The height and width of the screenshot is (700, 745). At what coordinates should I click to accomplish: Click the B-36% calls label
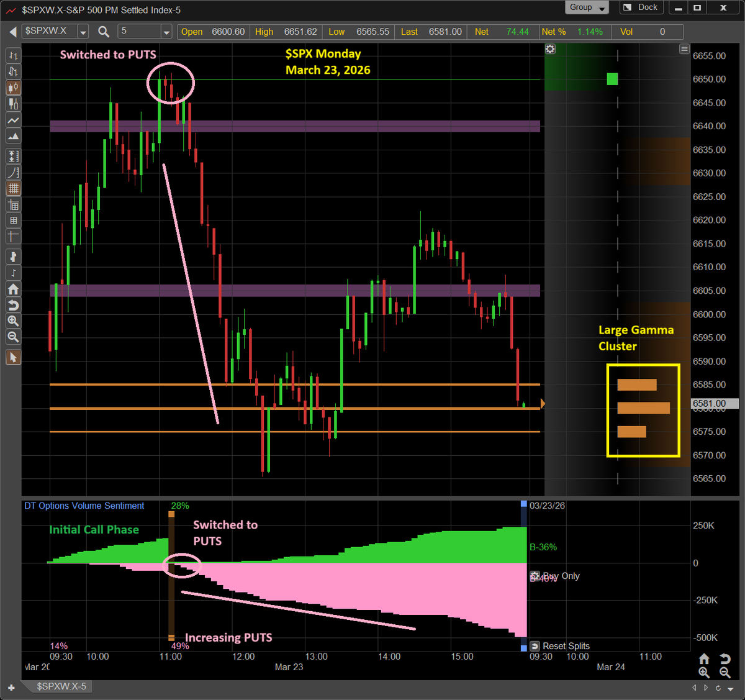[x=543, y=547]
